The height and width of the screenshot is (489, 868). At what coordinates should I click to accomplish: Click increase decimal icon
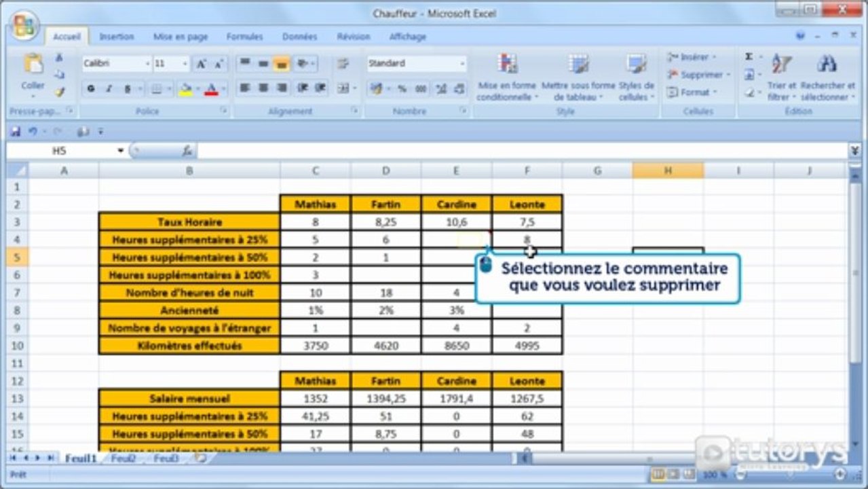click(441, 88)
